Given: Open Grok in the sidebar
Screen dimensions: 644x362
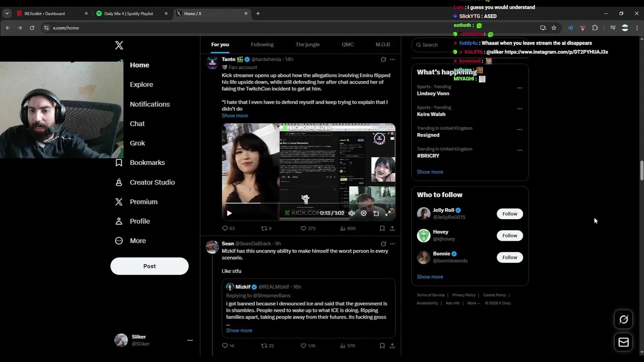Looking at the screenshot, I should (x=137, y=143).
